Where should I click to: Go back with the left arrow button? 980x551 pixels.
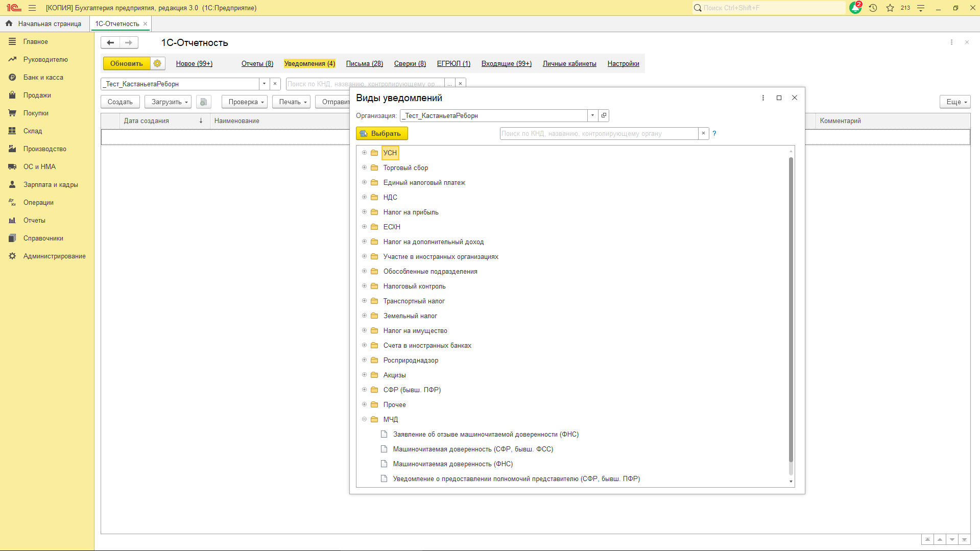click(110, 43)
